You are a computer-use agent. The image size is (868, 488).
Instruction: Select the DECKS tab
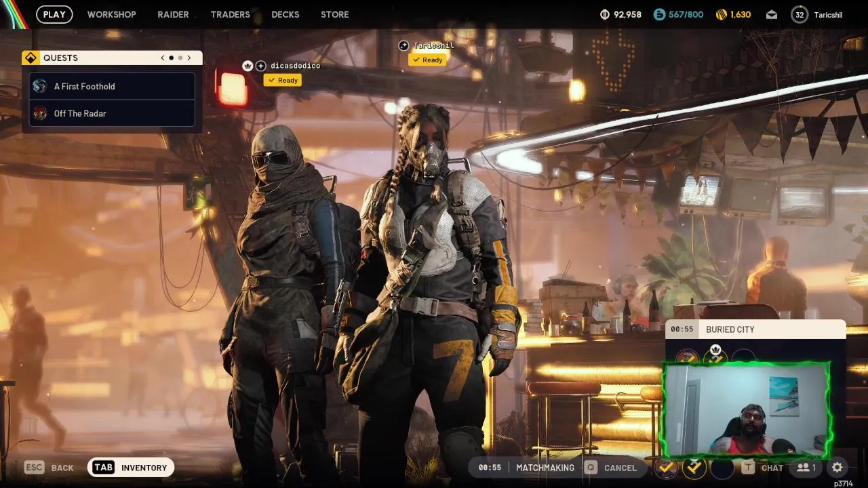[285, 14]
